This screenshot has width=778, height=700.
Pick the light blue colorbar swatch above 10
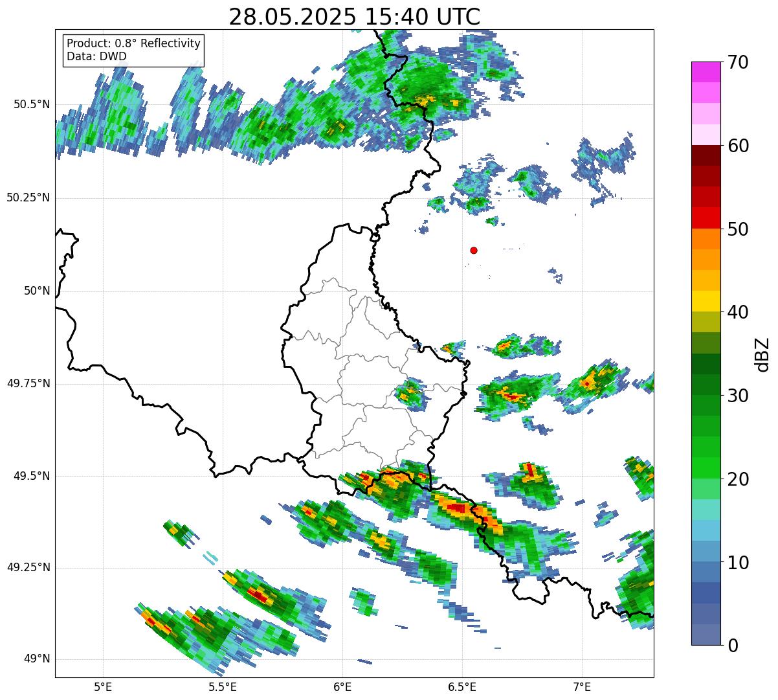[706, 551]
